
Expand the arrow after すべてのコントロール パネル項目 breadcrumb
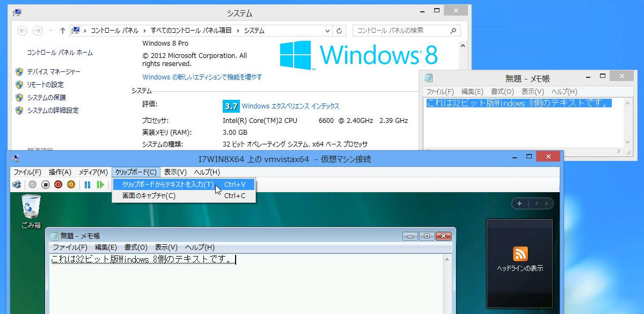(x=238, y=31)
